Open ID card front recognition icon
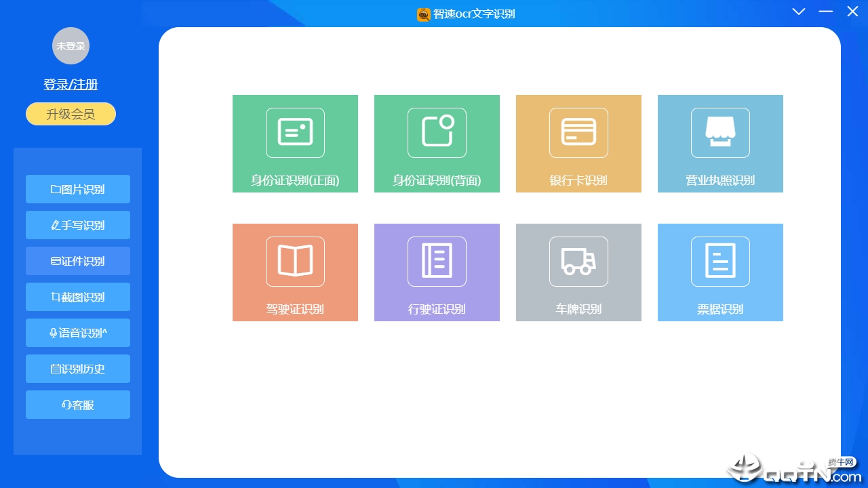This screenshot has height=488, width=868. pos(295,133)
